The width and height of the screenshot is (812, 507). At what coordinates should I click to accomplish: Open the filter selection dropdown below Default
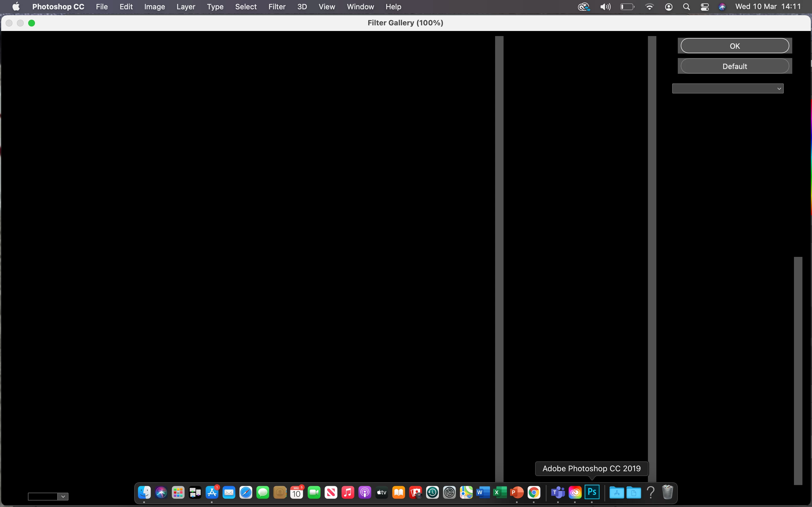[727, 88]
